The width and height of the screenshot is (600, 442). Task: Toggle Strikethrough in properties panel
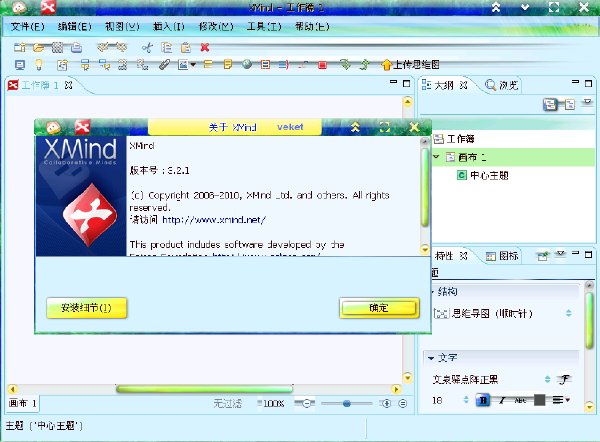coord(520,400)
